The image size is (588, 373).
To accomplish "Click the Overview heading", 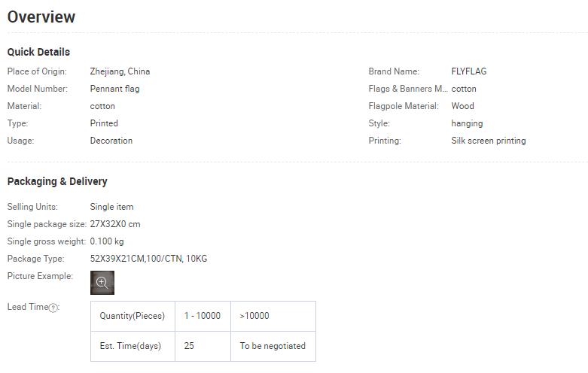I will pyautogui.click(x=41, y=17).
